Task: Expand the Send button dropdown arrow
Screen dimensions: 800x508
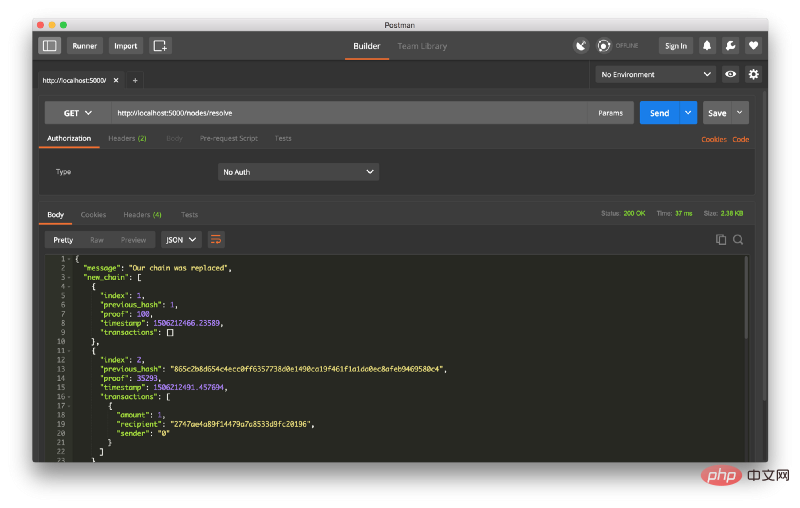Action: click(x=688, y=113)
